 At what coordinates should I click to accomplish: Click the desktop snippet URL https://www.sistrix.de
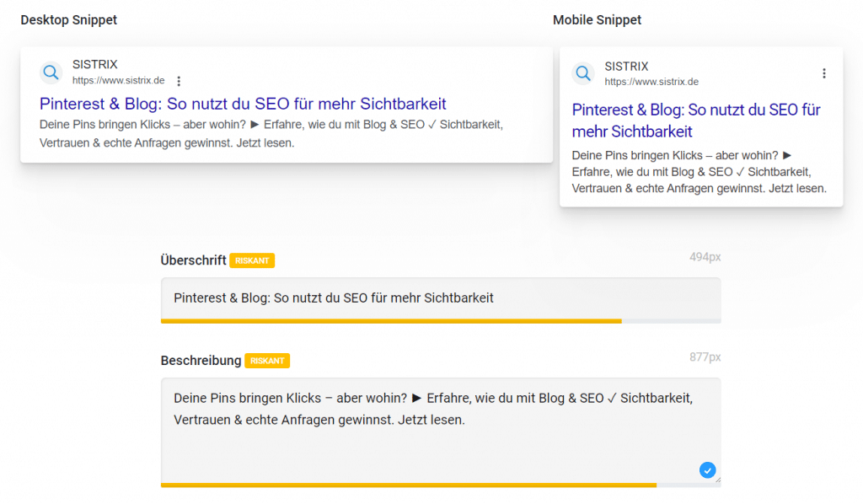[x=118, y=81]
